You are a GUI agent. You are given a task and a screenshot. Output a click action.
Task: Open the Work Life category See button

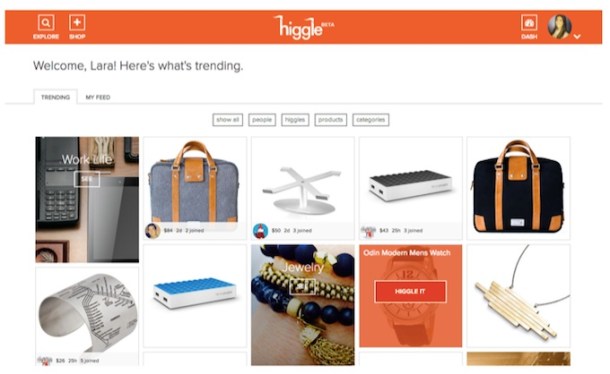(87, 179)
